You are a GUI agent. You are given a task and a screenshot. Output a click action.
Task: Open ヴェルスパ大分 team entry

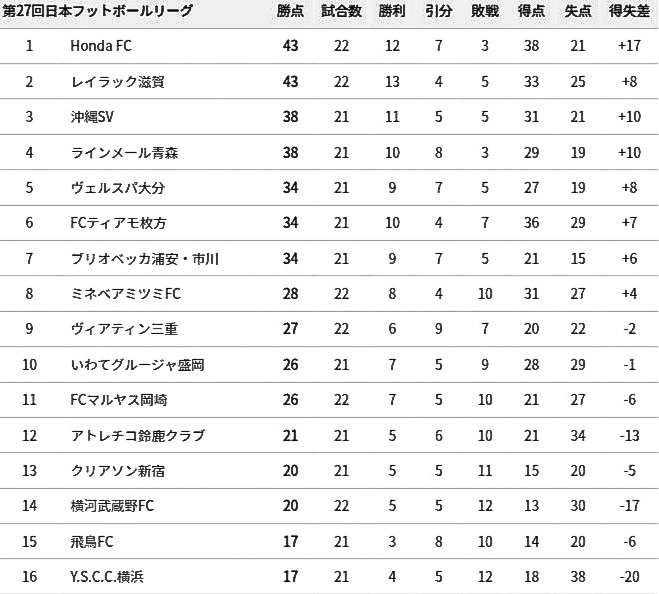(x=117, y=188)
